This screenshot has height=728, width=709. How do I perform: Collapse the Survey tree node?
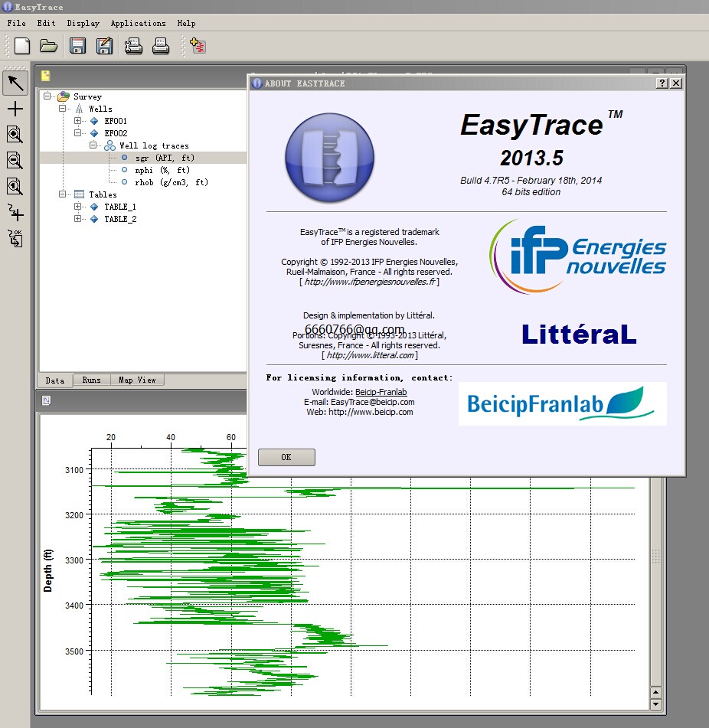click(47, 96)
